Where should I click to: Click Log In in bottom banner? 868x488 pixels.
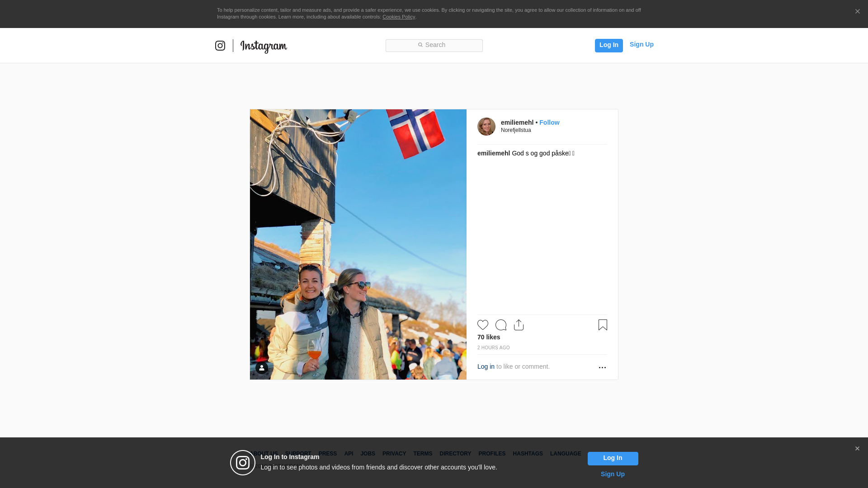click(x=613, y=459)
